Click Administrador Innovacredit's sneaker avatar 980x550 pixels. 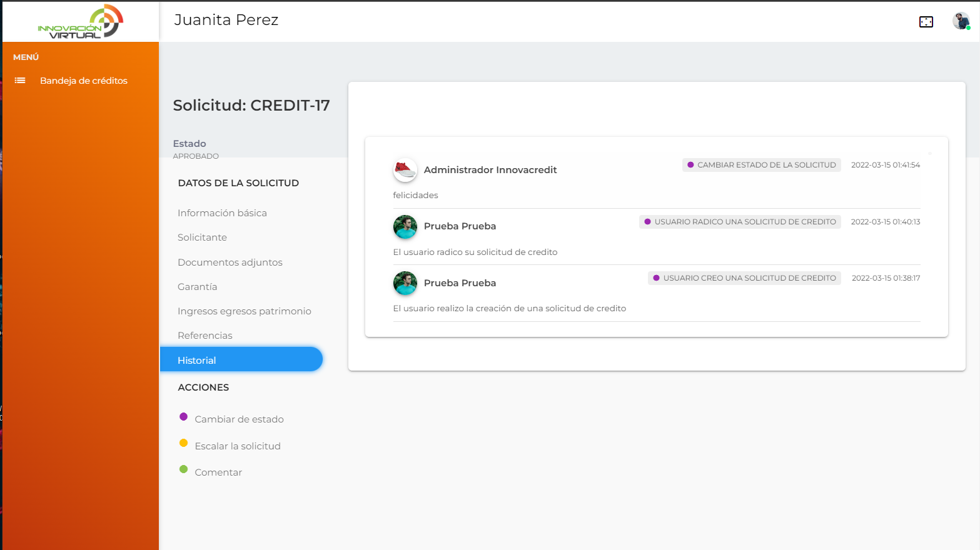click(x=405, y=169)
